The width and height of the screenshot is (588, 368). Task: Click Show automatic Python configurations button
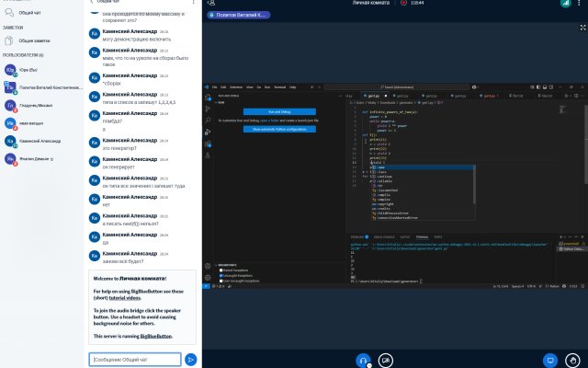[x=279, y=129]
